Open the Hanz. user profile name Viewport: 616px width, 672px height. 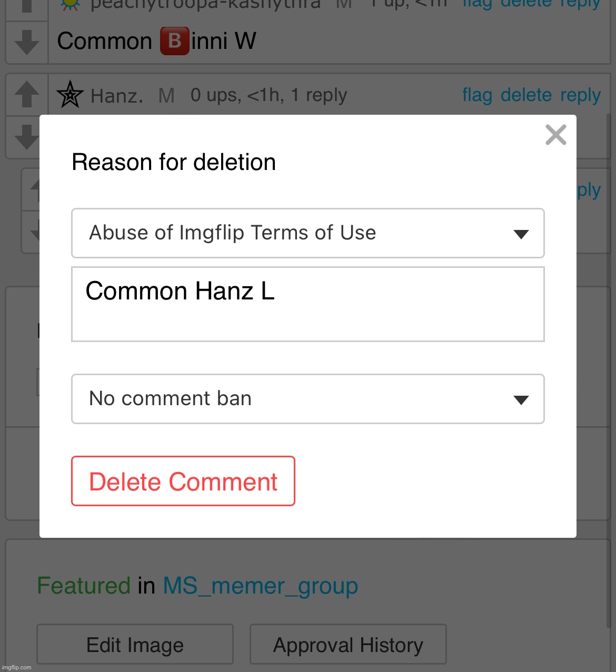(x=117, y=96)
